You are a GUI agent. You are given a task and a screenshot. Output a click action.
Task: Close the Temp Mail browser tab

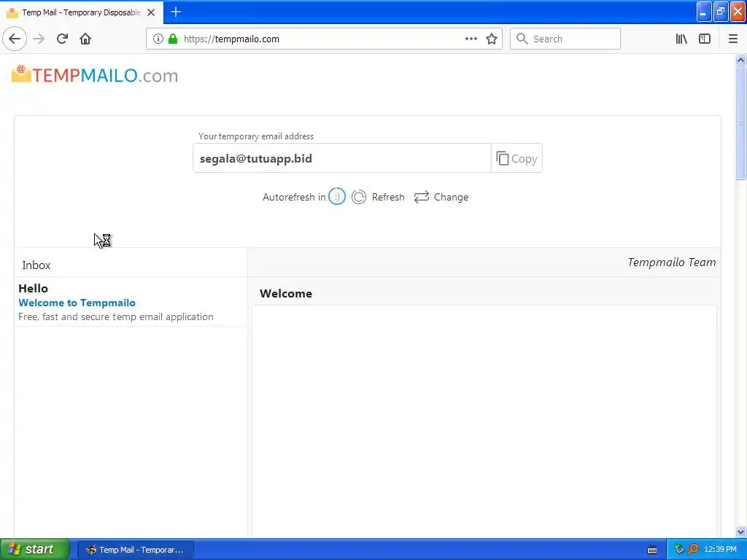(151, 12)
